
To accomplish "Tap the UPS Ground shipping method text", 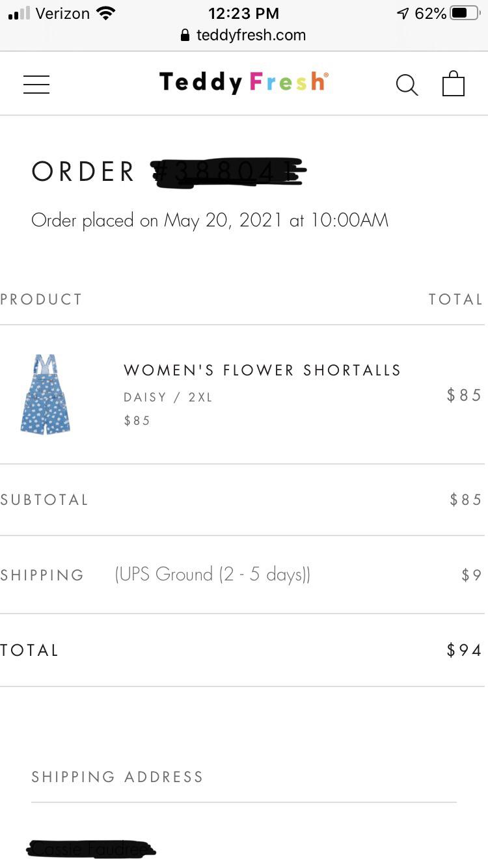I will coord(212,575).
